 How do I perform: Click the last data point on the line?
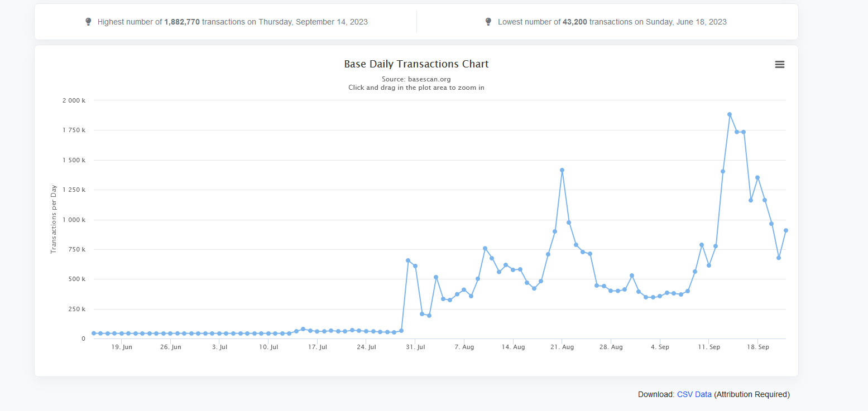pos(785,230)
